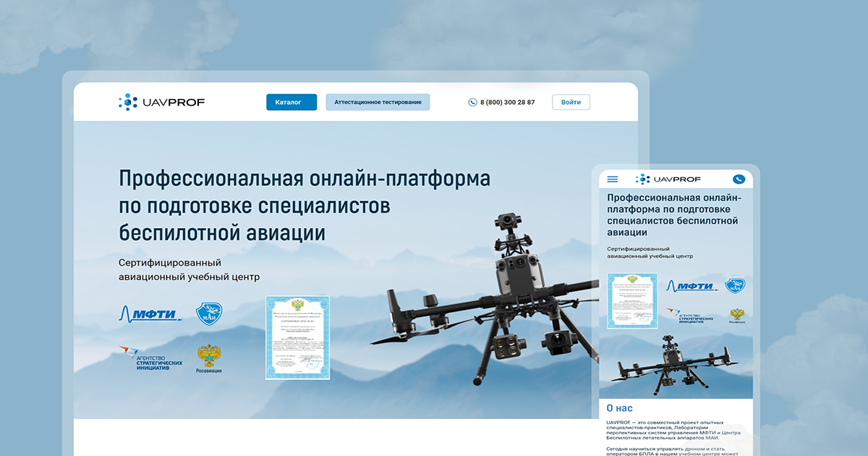Open Аттестационное тестирование button
Image resolution: width=868 pixels, height=456 pixels.
(x=378, y=102)
